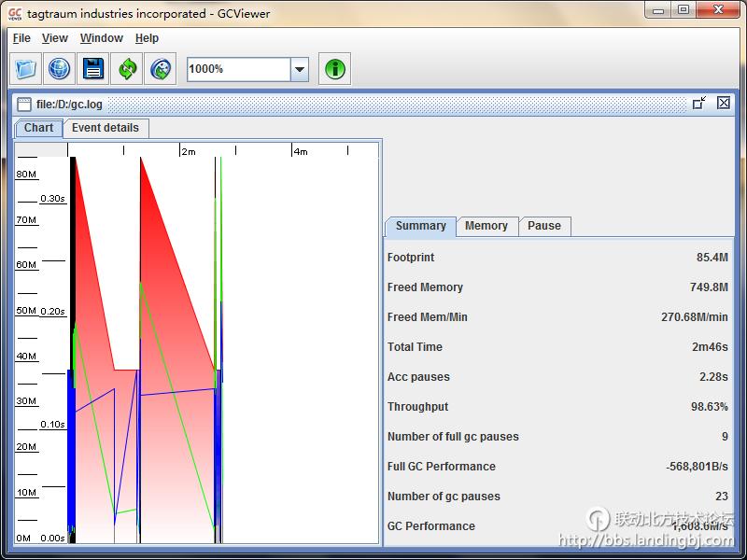Open the View menu
The image size is (747, 560).
(x=55, y=38)
